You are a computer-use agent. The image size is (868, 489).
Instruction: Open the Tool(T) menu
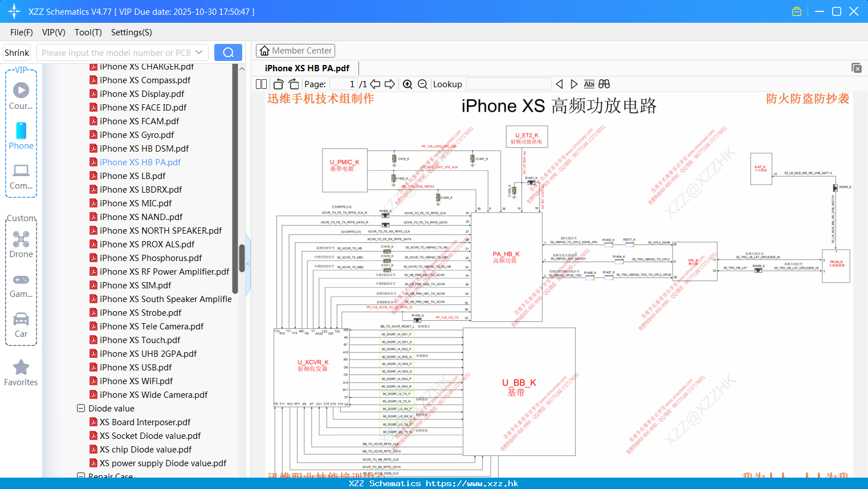[88, 32]
